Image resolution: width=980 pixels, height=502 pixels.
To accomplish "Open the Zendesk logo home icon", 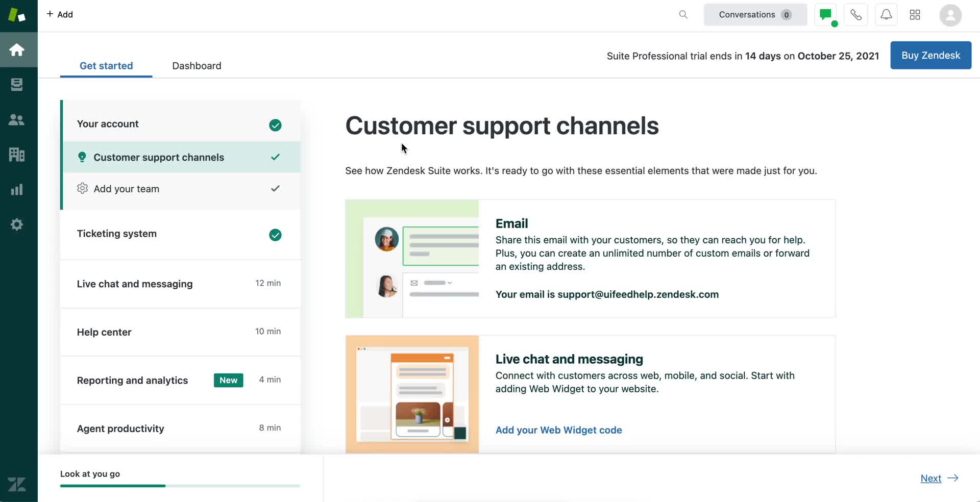I will pyautogui.click(x=17, y=15).
